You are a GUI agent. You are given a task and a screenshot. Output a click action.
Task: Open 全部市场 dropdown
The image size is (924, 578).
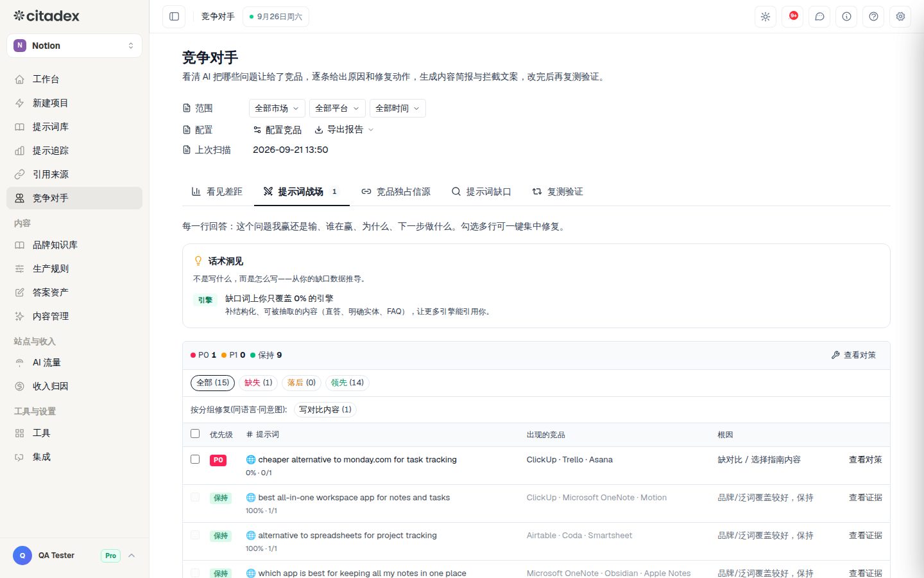pos(277,109)
